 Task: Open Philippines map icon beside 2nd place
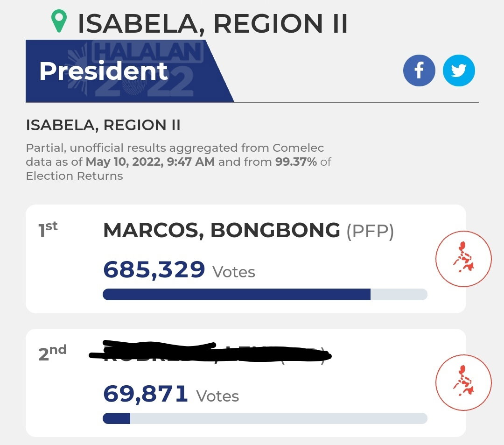[463, 382]
